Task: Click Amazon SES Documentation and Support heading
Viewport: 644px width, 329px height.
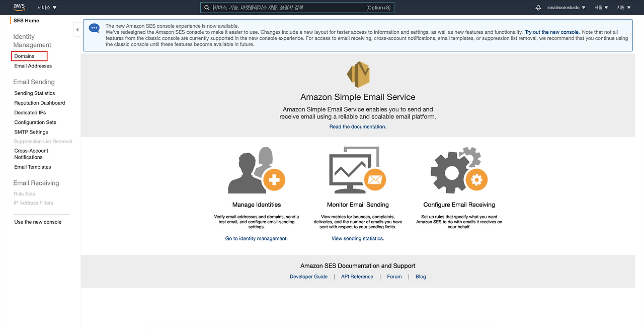Action: click(x=358, y=266)
